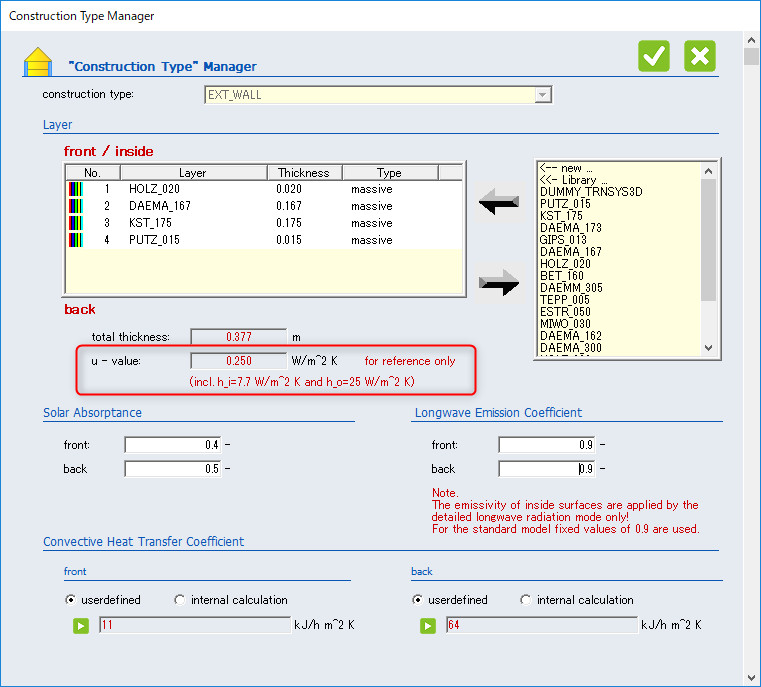Click the layer library scrollbar thumb
761x687 pixels.
point(708,240)
